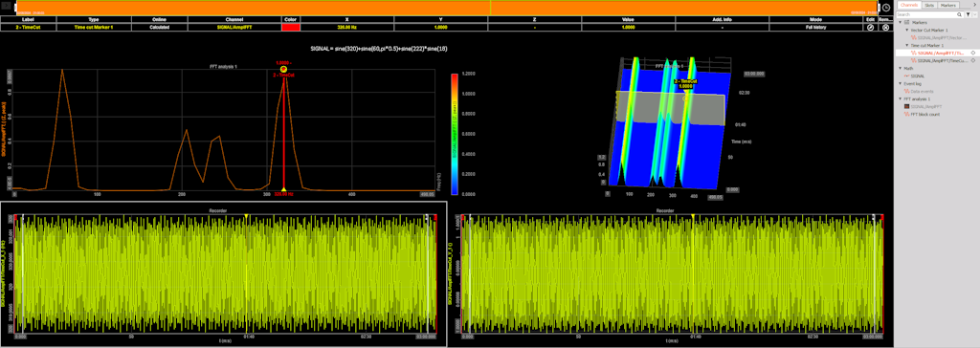Click the TimeCut marker label in 3D FFT
This screenshot has width=980, height=348.
685,84
